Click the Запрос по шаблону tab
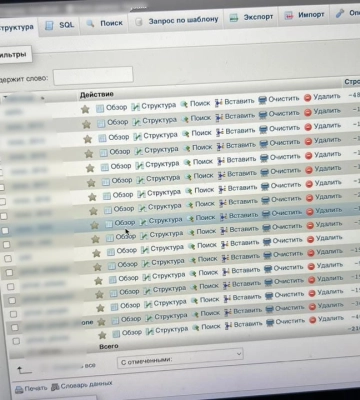This screenshot has width=360, height=400. pos(177,21)
